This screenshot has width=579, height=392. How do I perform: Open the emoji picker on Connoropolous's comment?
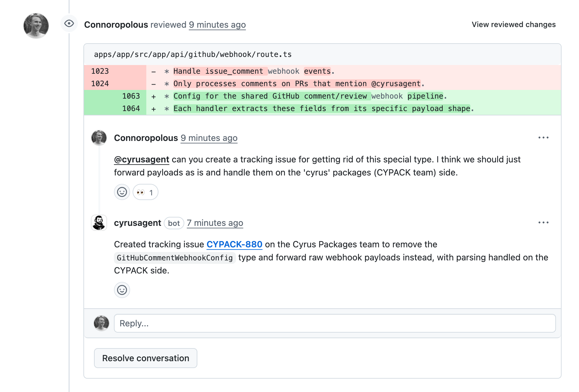pyautogui.click(x=122, y=192)
